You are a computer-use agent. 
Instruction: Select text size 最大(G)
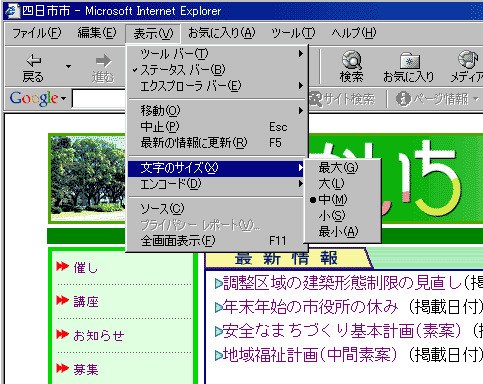pyautogui.click(x=342, y=167)
